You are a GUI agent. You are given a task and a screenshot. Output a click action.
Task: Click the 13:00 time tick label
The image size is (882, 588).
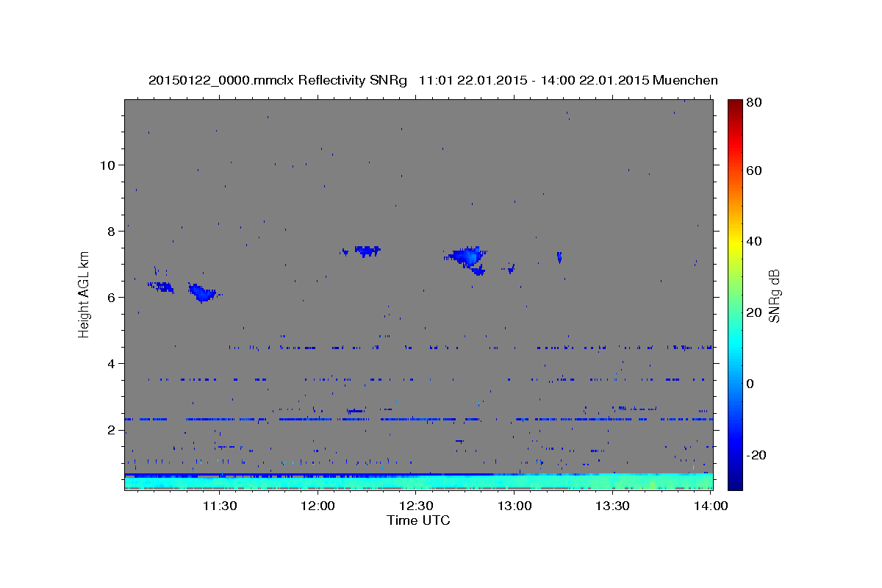point(514,506)
